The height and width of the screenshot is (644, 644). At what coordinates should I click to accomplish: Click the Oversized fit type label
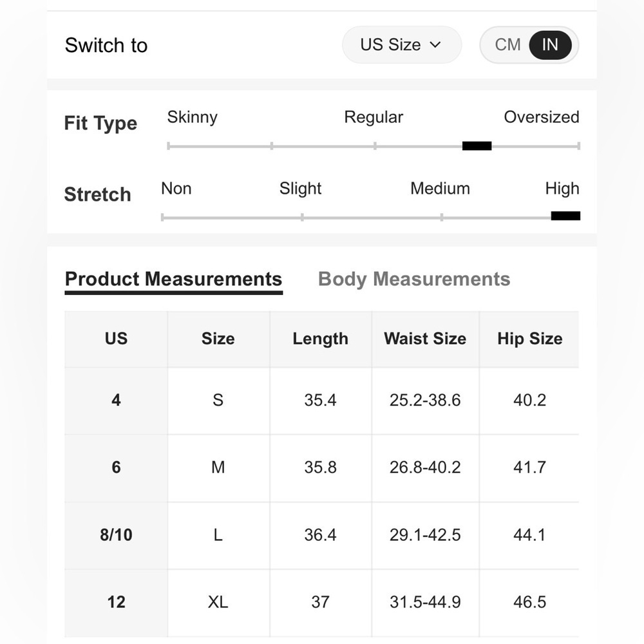[x=542, y=117]
